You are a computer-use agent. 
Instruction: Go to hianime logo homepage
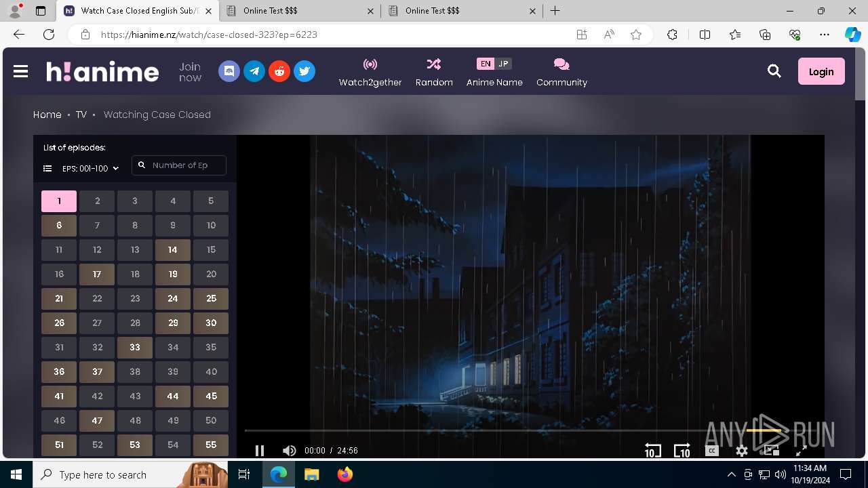pos(102,71)
